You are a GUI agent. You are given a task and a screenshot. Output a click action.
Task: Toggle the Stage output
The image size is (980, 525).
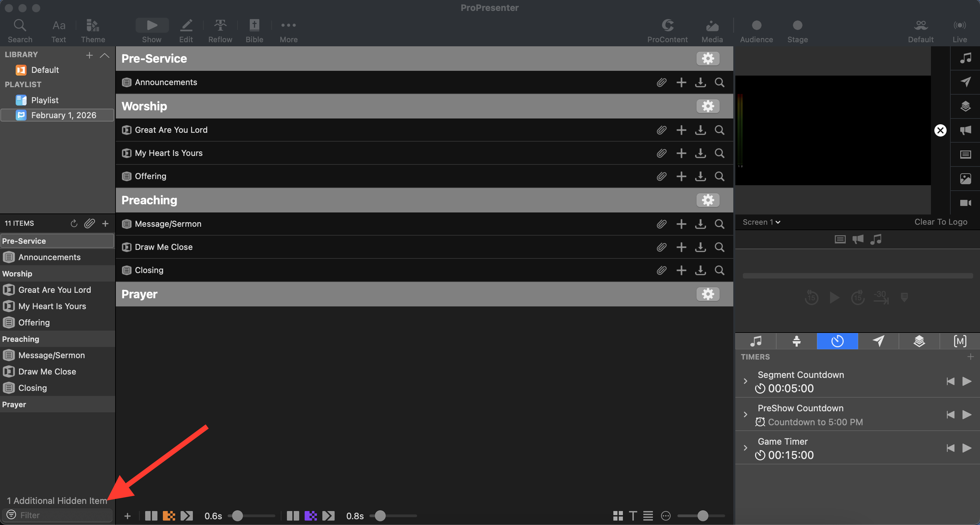tap(797, 31)
